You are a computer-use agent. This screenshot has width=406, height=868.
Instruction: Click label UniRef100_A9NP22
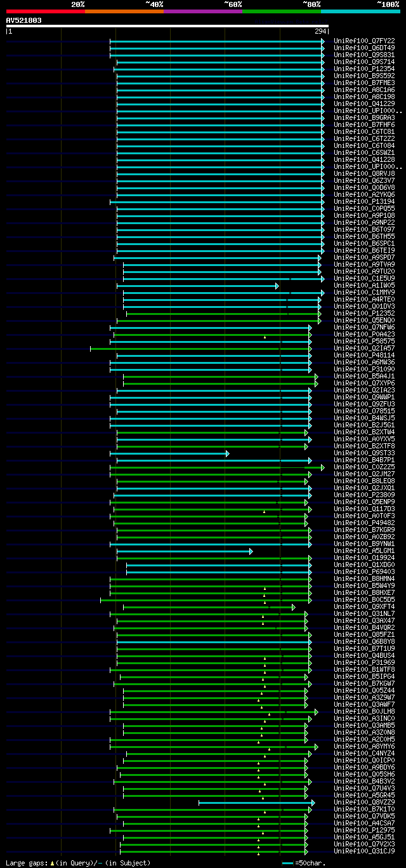[364, 222]
